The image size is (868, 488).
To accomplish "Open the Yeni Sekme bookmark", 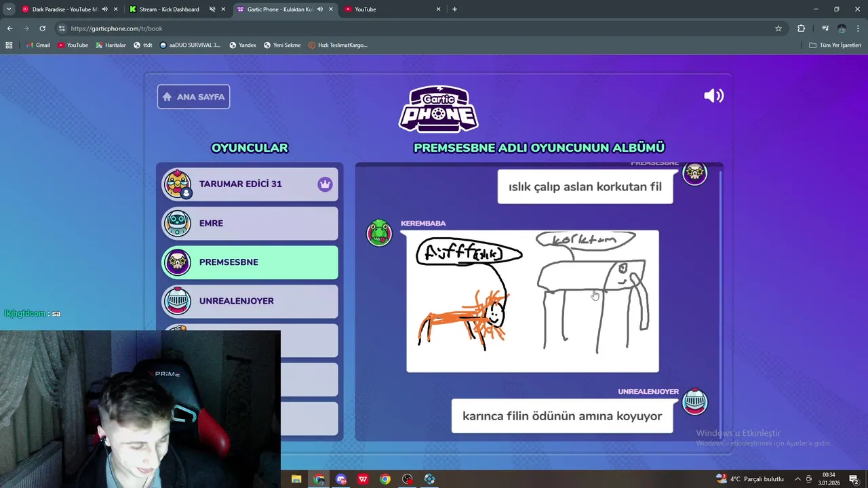I will pyautogui.click(x=281, y=45).
